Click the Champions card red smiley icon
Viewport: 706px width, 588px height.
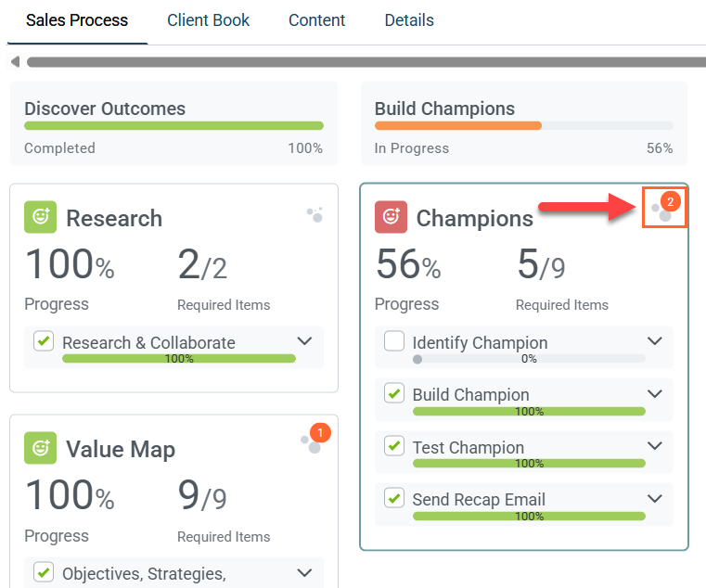pyautogui.click(x=391, y=217)
